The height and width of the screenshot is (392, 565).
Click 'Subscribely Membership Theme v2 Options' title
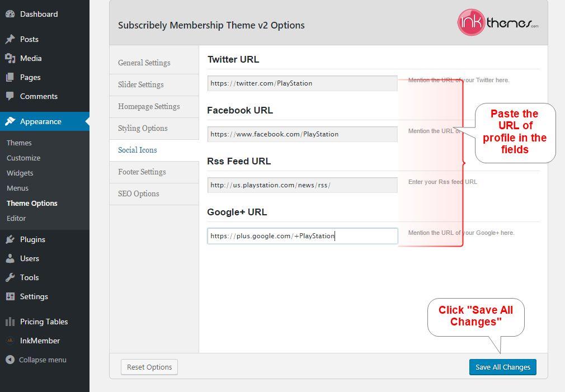tap(211, 25)
